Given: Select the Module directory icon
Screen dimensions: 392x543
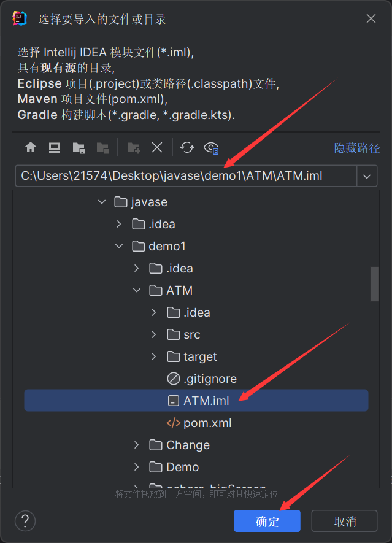Looking at the screenshot, I should [103, 148].
